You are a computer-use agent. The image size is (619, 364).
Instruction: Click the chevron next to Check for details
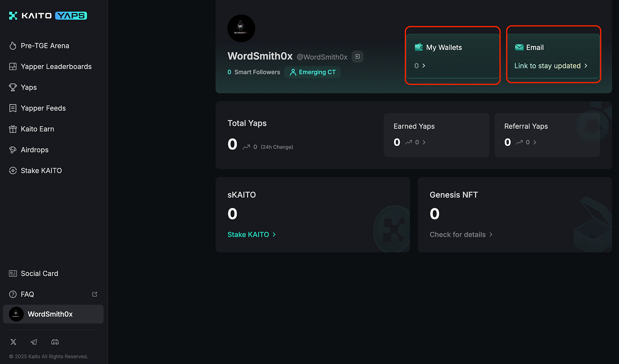[491, 235]
